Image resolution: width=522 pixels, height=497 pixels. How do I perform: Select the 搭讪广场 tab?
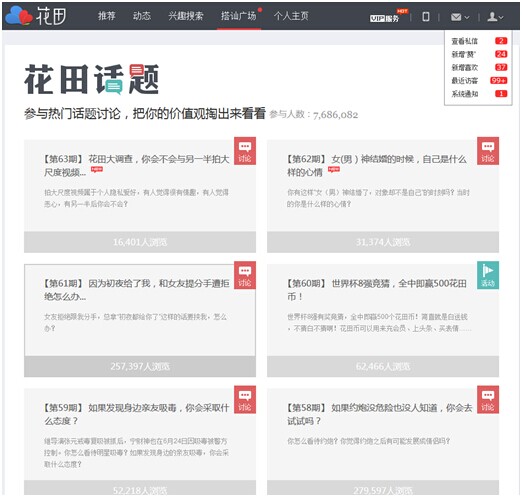[239, 16]
